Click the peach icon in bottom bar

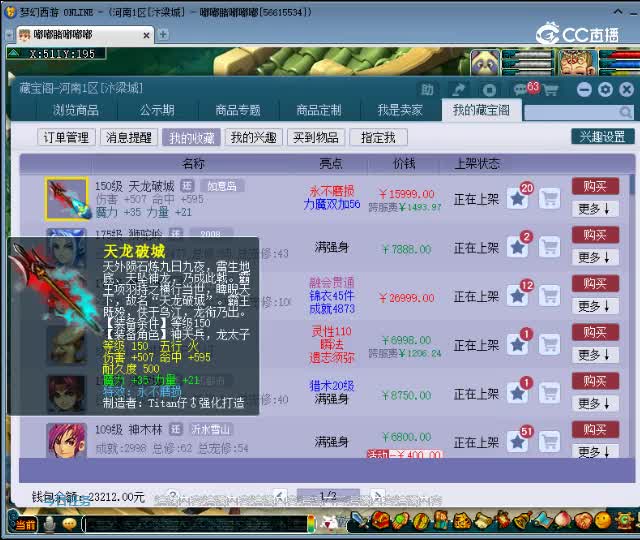click(x=562, y=521)
